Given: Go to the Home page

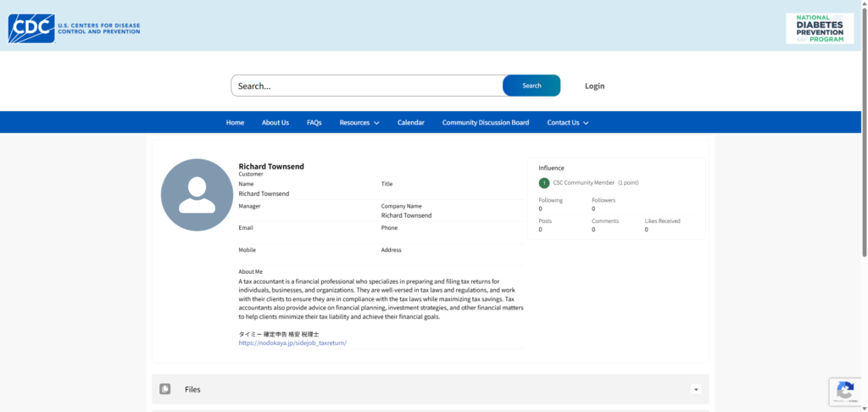Looking at the screenshot, I should pos(235,123).
